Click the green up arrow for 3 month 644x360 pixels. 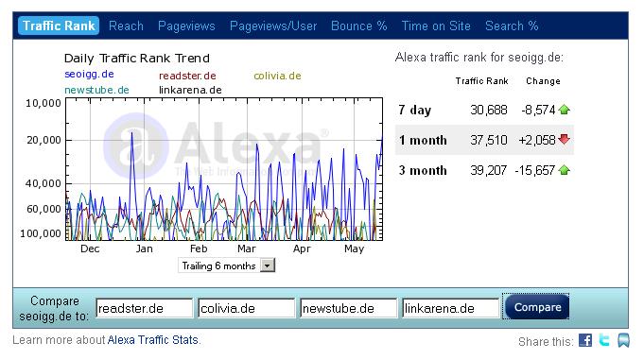pyautogui.click(x=565, y=170)
